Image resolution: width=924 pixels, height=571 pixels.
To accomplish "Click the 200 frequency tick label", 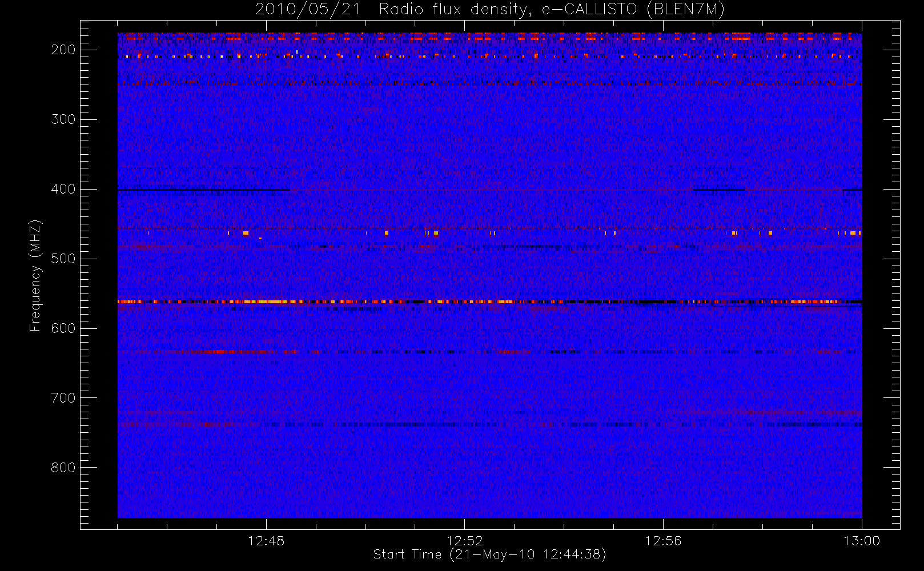I will (63, 50).
